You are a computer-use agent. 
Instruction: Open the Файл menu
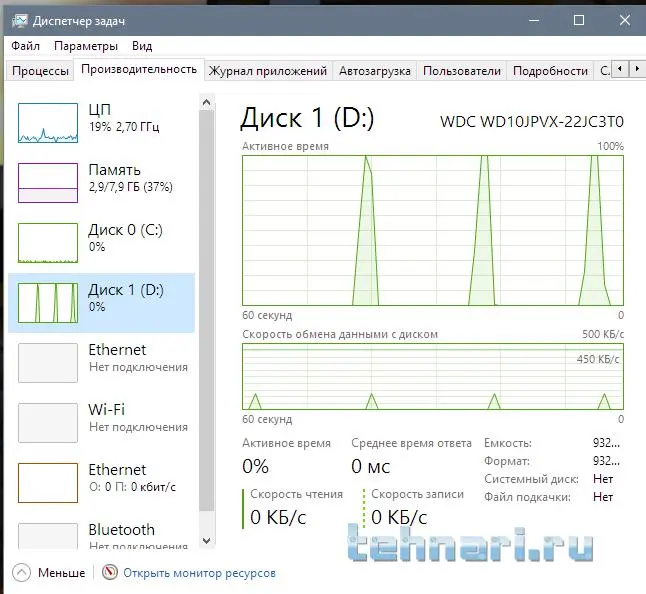[x=26, y=46]
